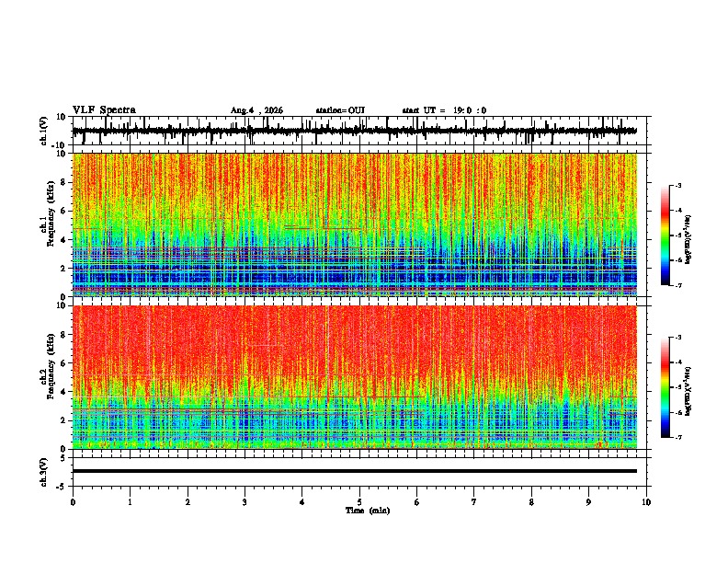Click the ch.1 spectrogram color scale bar

click(665, 236)
